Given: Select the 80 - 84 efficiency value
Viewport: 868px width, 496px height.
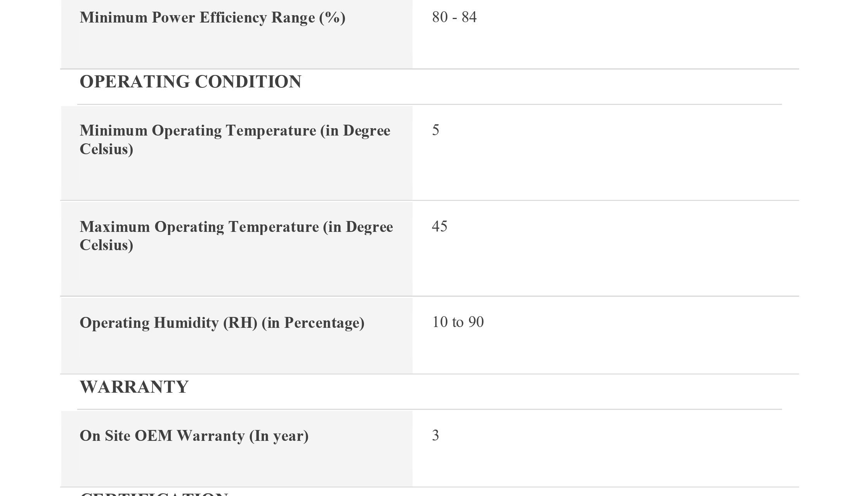Looking at the screenshot, I should [x=454, y=17].
